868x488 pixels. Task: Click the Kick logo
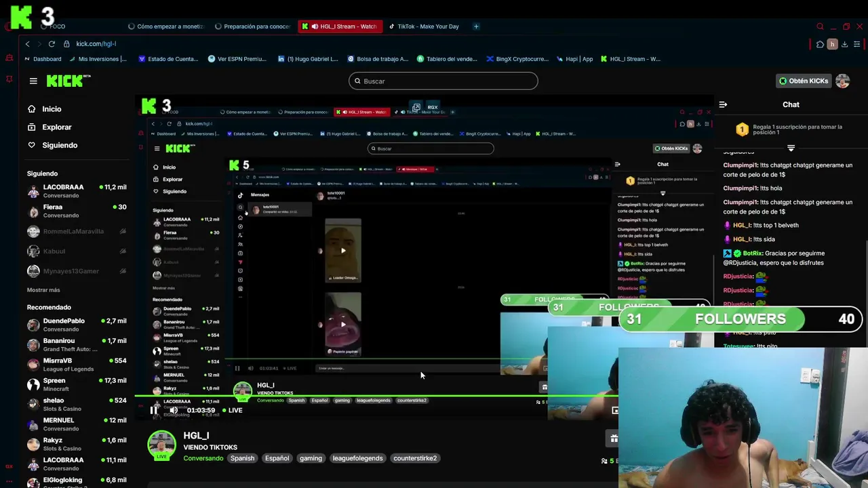[68, 81]
